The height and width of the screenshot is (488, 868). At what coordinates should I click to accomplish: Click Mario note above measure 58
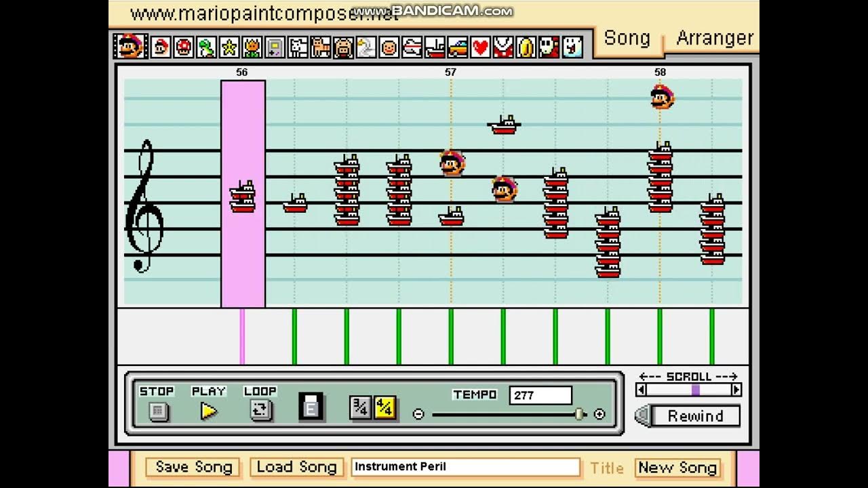(x=662, y=97)
